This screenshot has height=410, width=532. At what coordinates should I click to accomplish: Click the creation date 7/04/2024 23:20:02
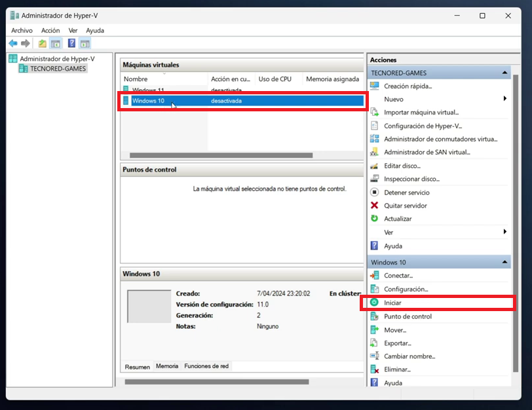283,293
